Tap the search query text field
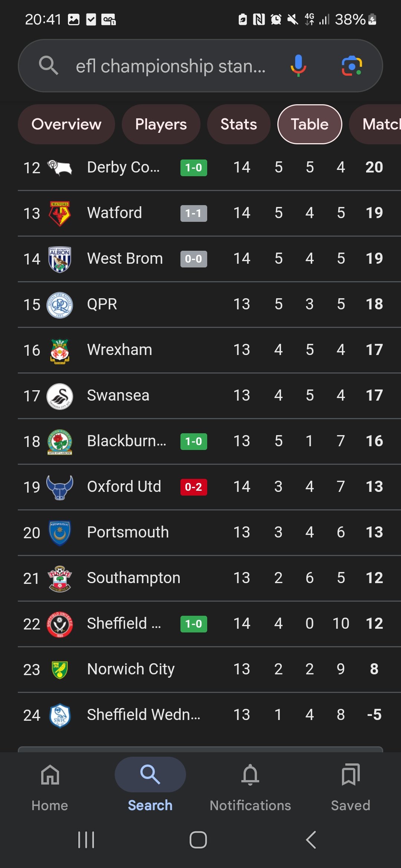Image resolution: width=401 pixels, height=868 pixels. tap(171, 66)
